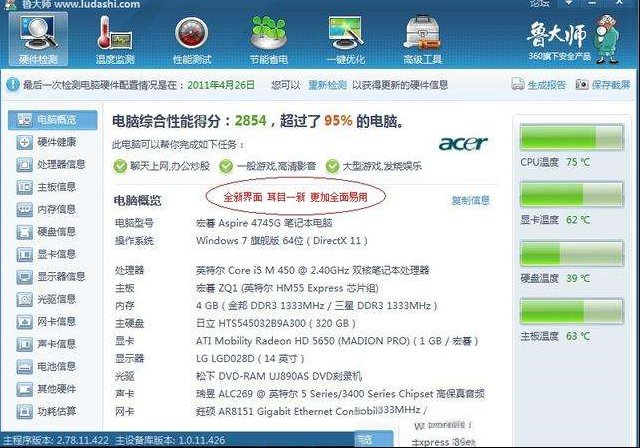Image resolution: width=640 pixels, height=448 pixels.
Task: Click the 硬盘温度 progress bar
Action: pyautogui.click(x=572, y=254)
